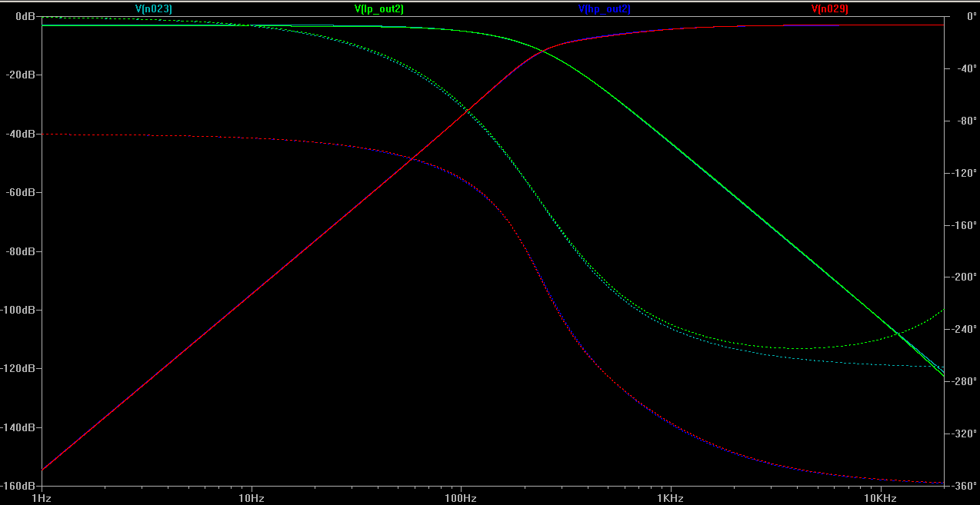
Task: Click the 0° phase axis label
Action: (x=971, y=16)
